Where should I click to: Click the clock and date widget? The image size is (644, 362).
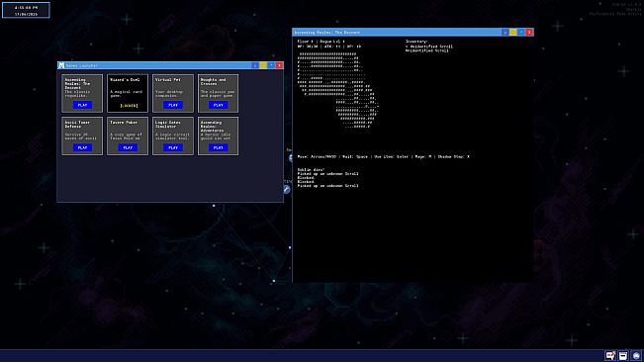tap(26, 10)
